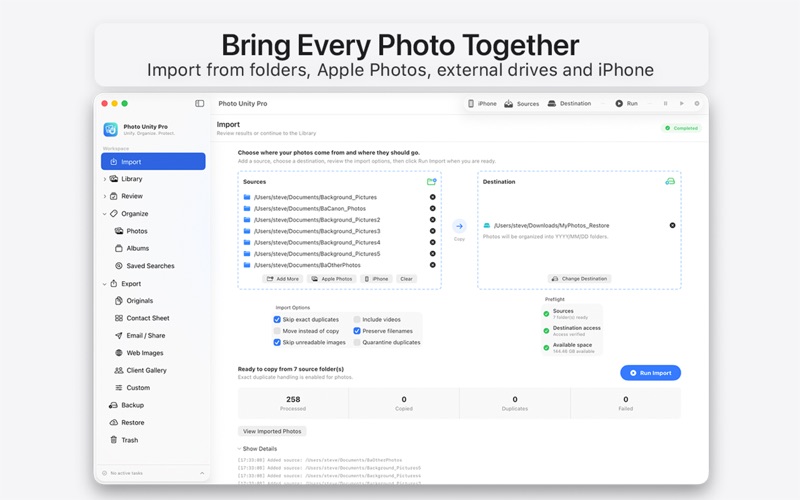
Task: Collapse the Organize chevron
Action: click(105, 214)
